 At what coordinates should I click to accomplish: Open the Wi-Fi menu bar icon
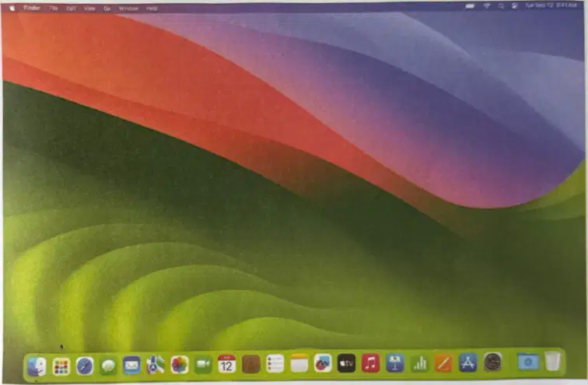(487, 6)
